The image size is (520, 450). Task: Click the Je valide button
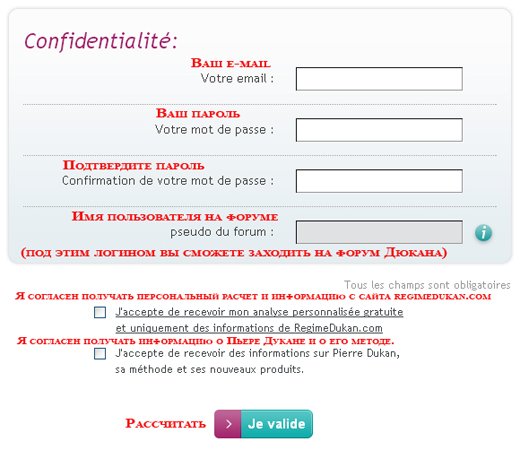tap(263, 424)
